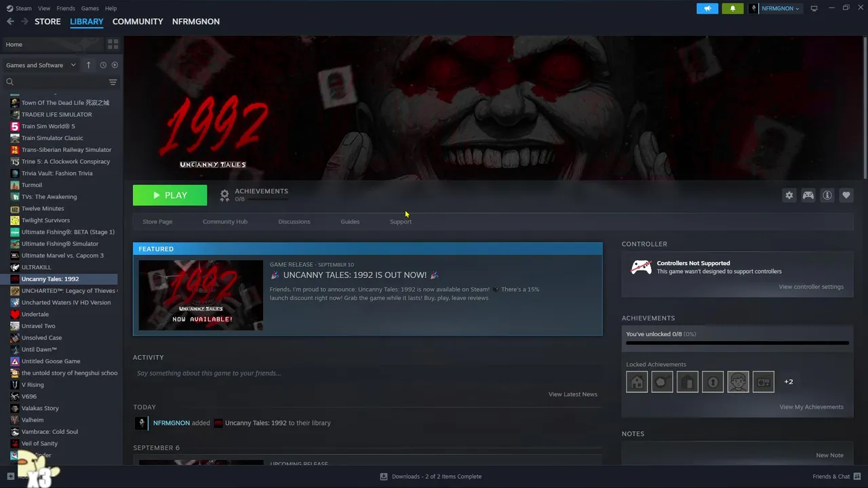The width and height of the screenshot is (868, 488).
Task: Switch to the LIBRARY tab
Action: [x=87, y=22]
